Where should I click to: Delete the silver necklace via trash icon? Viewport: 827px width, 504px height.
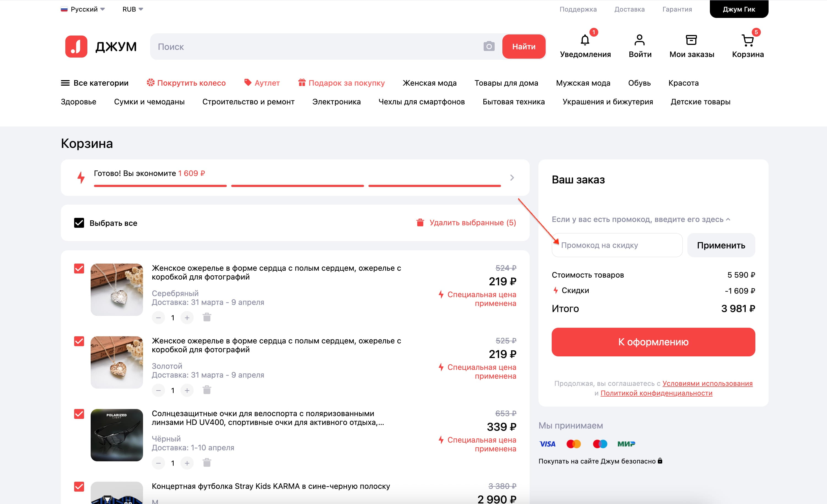pos(207,317)
